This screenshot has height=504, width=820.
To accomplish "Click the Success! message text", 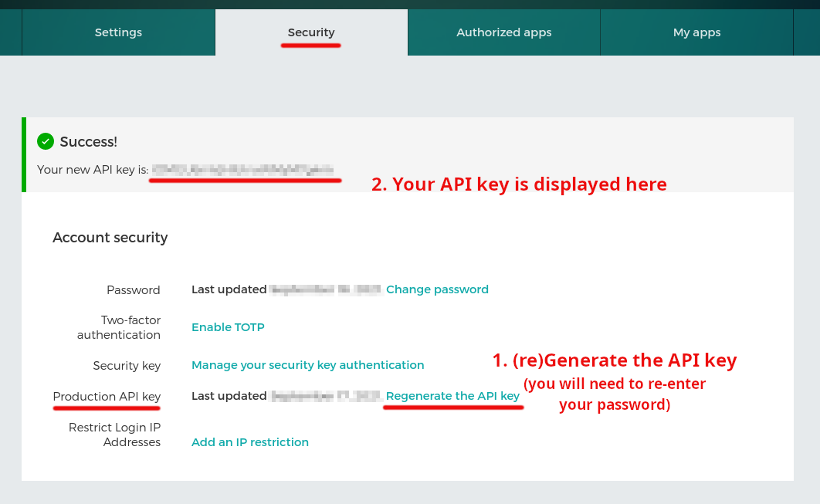I will click(x=88, y=142).
